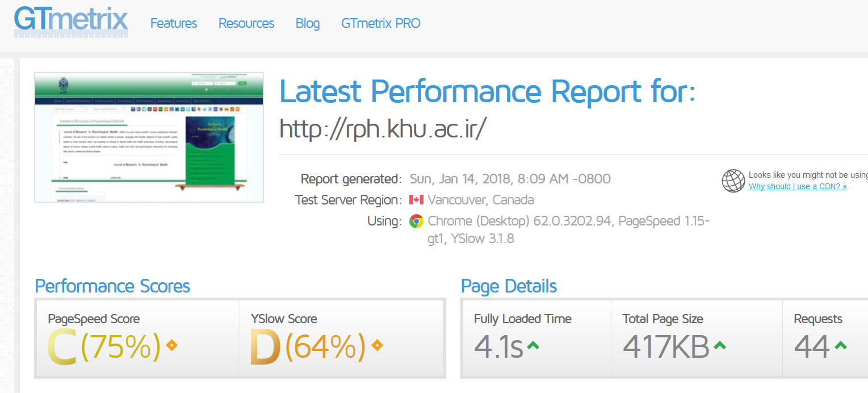The image size is (868, 393).
Task: Go to the Blog page
Action: (x=308, y=23)
